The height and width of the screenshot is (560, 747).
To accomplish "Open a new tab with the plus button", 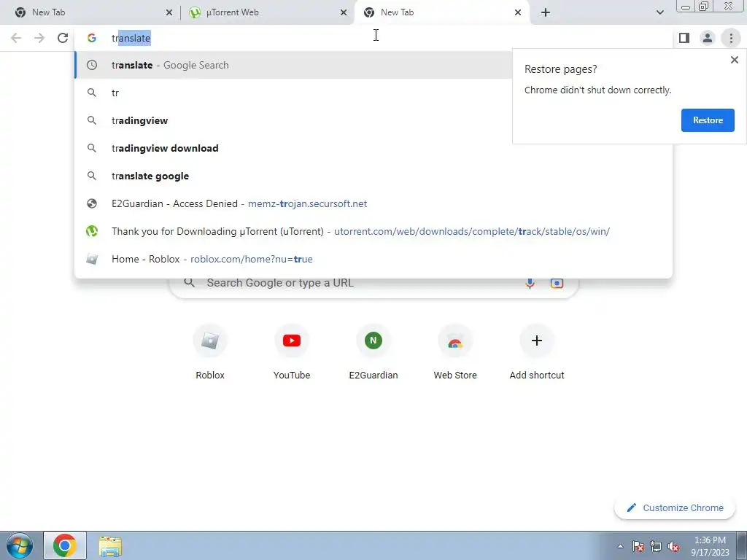I will click(x=546, y=12).
